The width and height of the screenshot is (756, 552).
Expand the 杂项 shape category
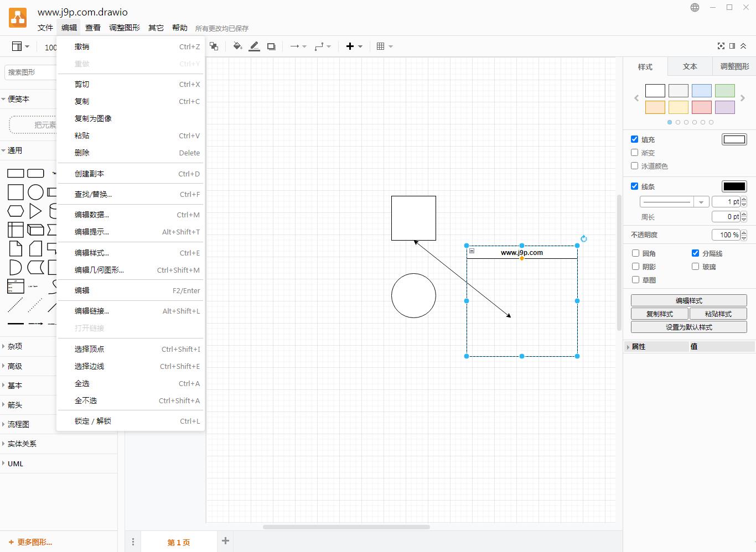[x=59, y=346]
